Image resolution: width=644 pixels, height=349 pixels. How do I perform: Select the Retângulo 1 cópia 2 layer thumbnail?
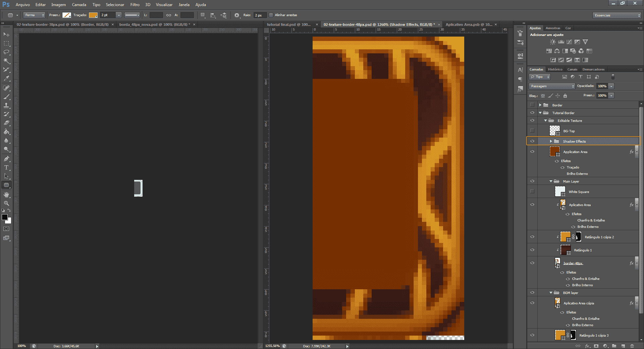(566, 237)
